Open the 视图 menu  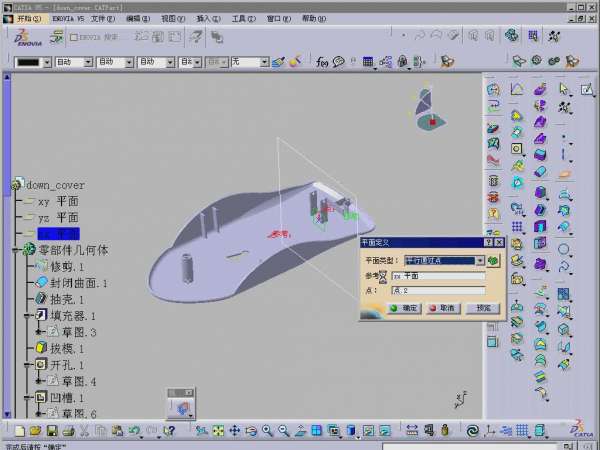point(173,18)
